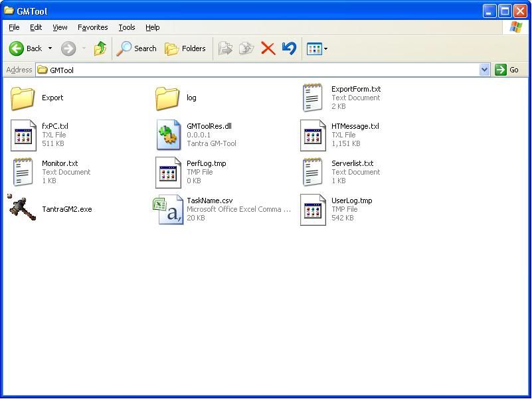Click the red Delete X toolbar icon

[x=268, y=48]
